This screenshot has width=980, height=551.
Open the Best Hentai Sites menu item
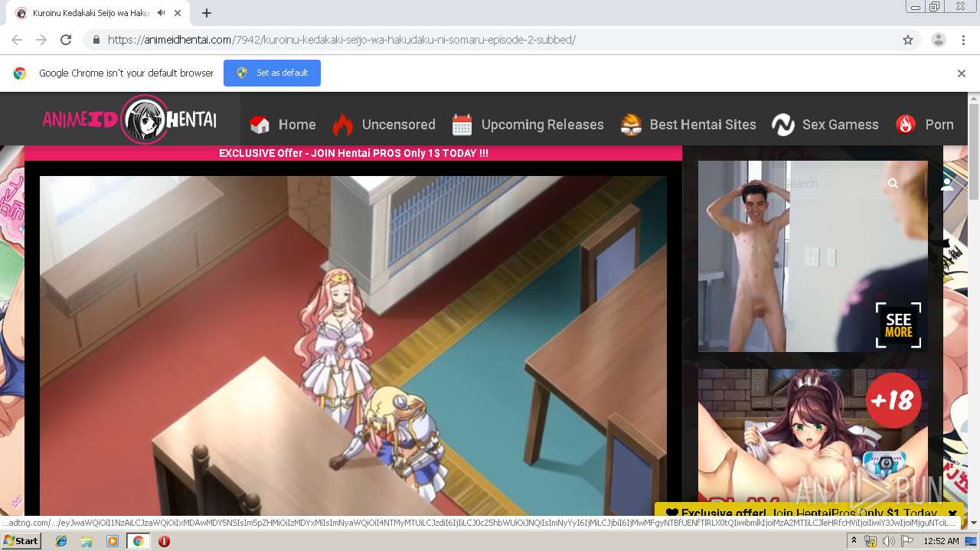[x=703, y=125]
